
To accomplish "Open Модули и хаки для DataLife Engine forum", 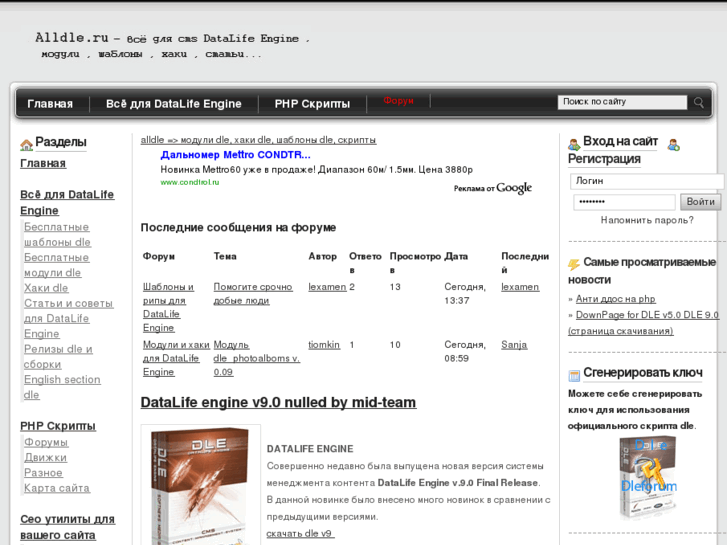I will (176, 359).
